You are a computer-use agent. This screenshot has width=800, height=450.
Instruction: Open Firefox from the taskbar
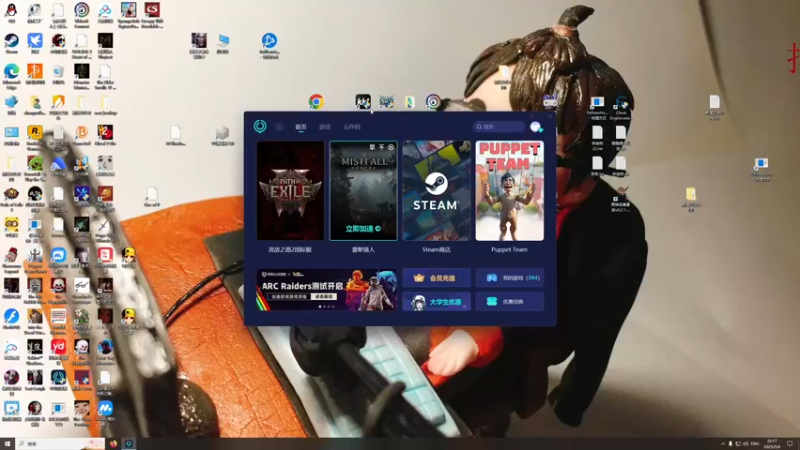pyautogui.click(x=113, y=443)
